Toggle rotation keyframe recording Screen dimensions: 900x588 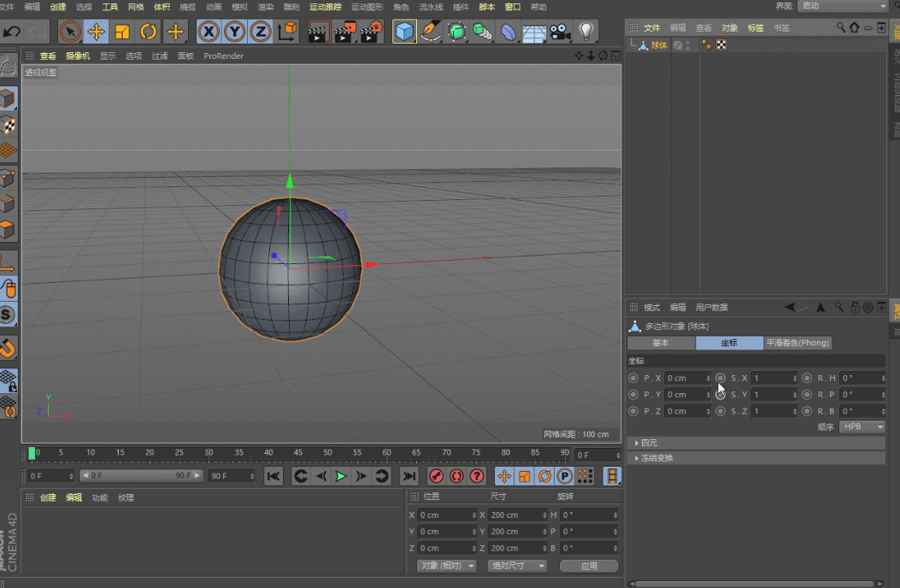point(544,476)
